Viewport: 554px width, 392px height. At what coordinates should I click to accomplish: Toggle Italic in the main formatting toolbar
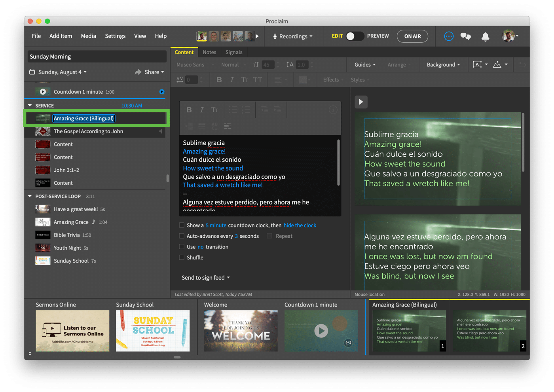tap(232, 80)
